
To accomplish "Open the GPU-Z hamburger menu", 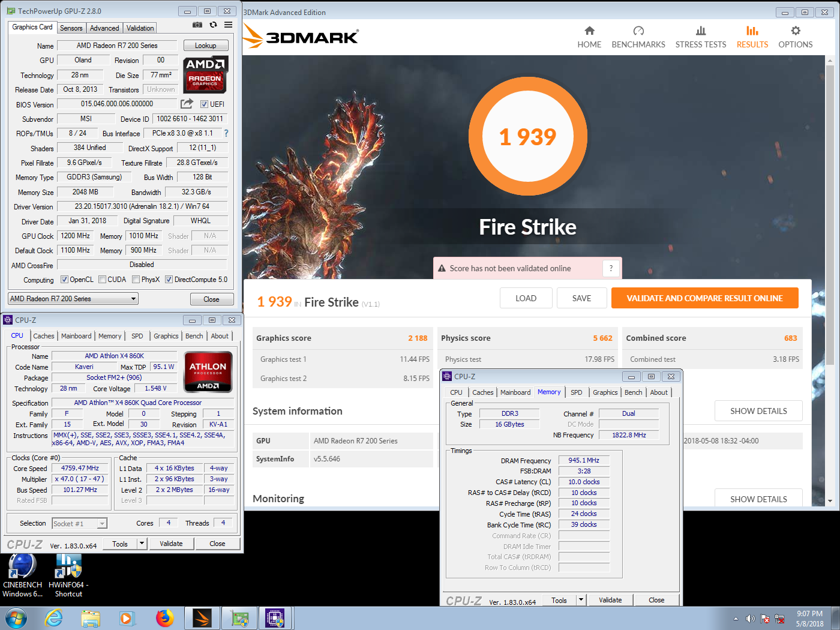I will [229, 25].
